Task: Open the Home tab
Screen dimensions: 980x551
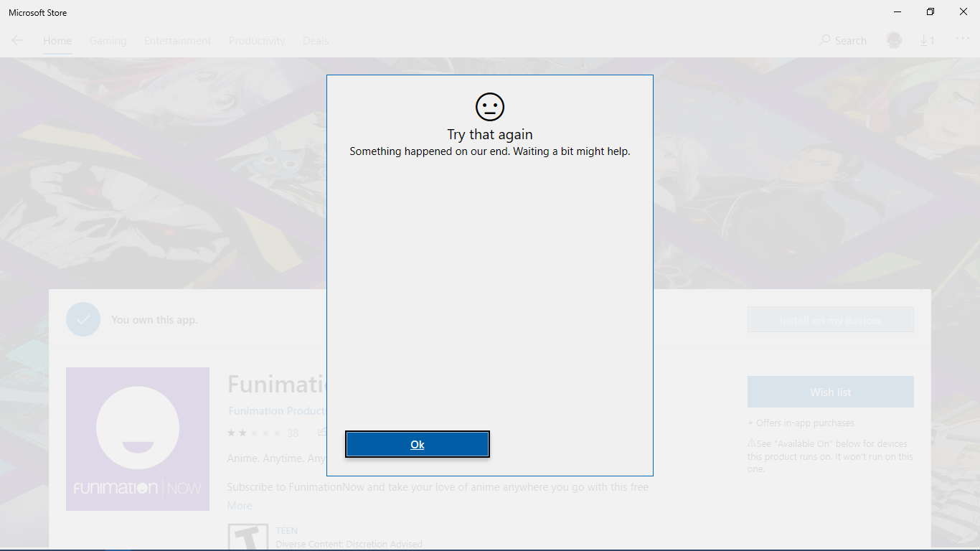Action: click(x=57, y=41)
